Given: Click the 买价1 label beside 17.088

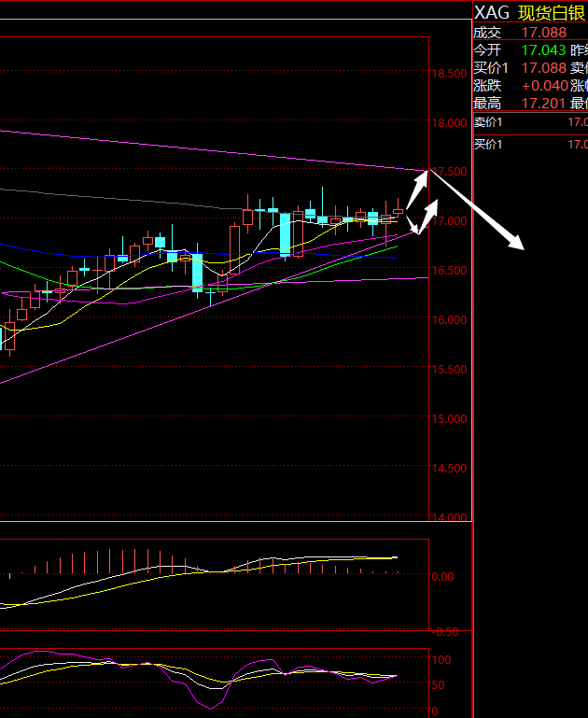Looking at the screenshot, I should 491,68.
